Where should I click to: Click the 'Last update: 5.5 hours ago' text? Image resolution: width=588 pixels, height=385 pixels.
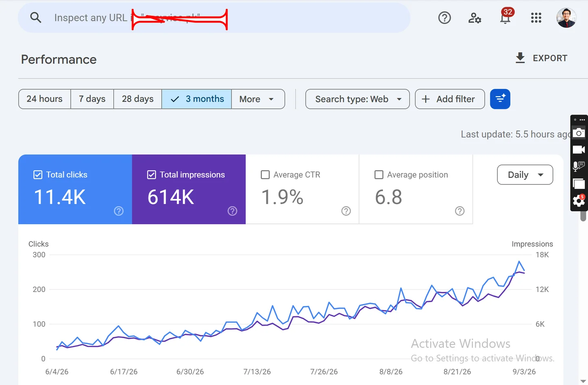pyautogui.click(x=516, y=134)
